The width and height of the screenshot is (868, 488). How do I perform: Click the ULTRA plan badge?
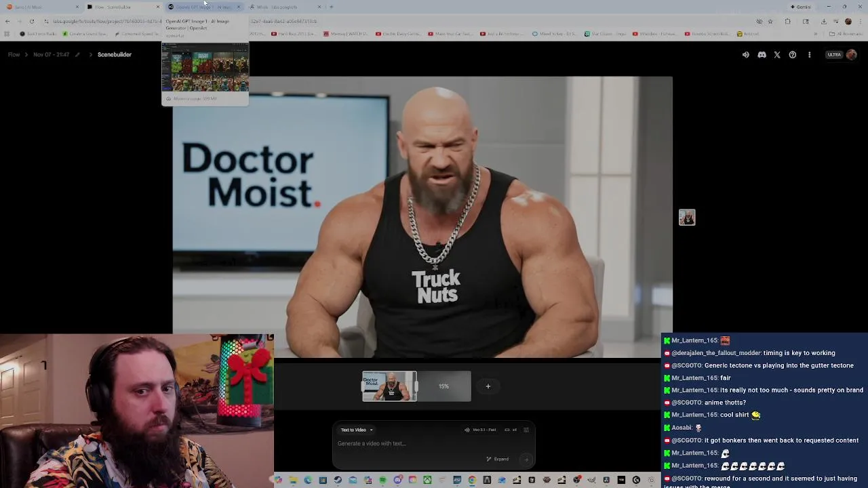tap(834, 55)
